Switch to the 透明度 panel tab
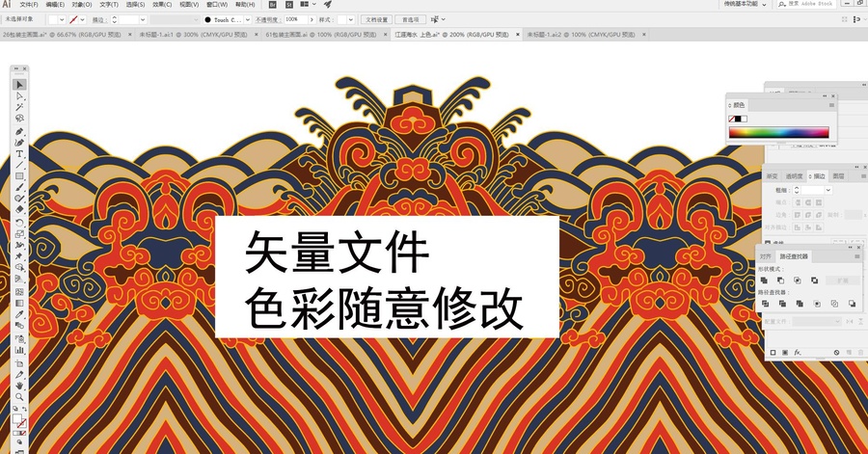Image resolution: width=868 pixels, height=454 pixels. tap(794, 176)
